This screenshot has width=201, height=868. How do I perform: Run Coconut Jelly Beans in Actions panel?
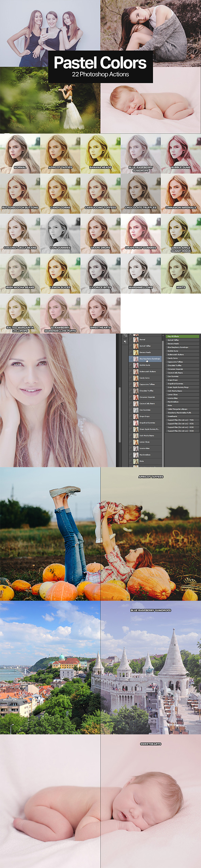[183, 373]
